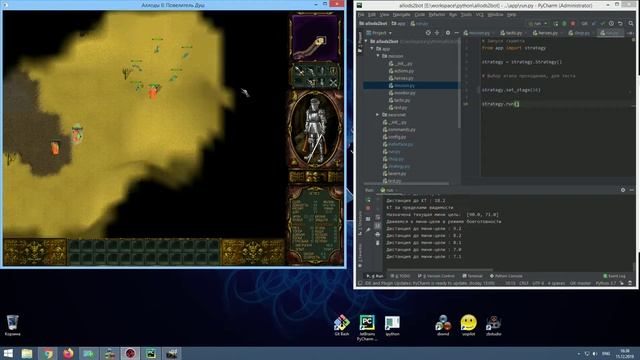Open Chrome from the taskbar
640x360 pixels.
47,353
